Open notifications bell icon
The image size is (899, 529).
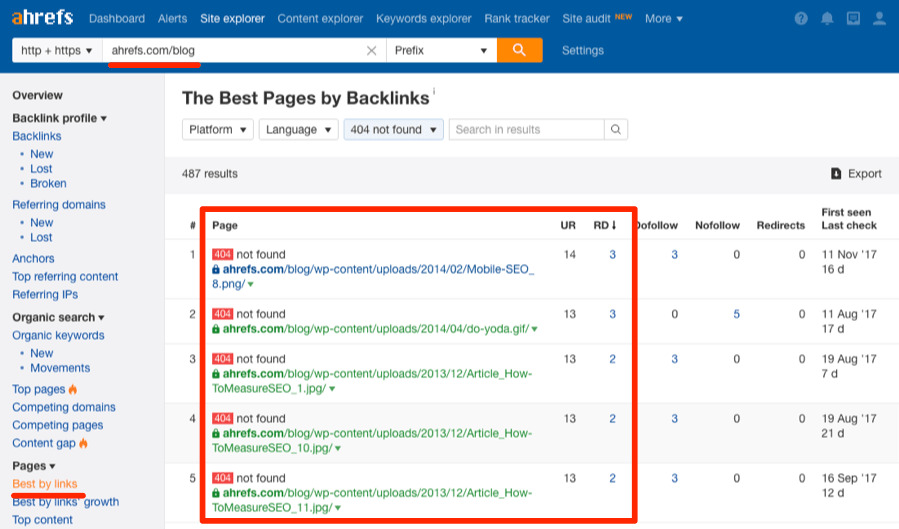tap(827, 19)
